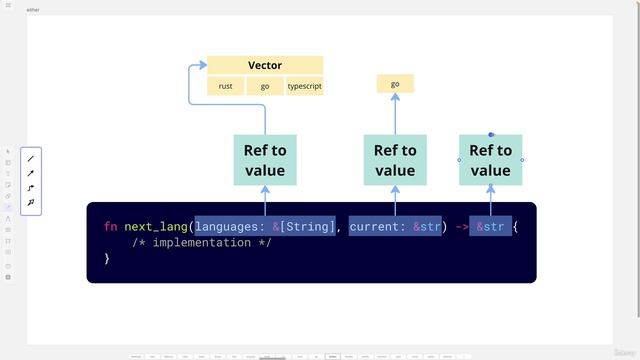The height and width of the screenshot is (360, 640).
Task: Select the "go" cell under Vector
Action: coord(265,86)
